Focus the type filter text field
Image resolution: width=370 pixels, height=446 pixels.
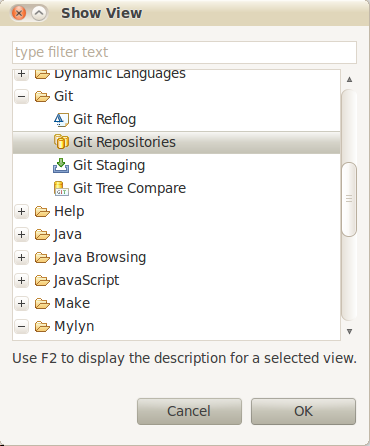tap(184, 52)
